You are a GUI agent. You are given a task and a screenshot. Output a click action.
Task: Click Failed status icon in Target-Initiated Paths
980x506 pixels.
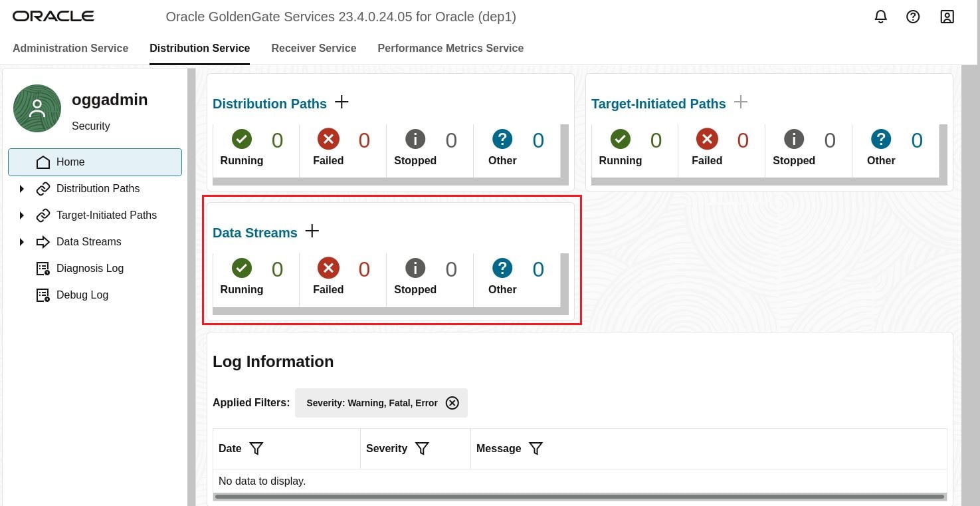point(707,139)
